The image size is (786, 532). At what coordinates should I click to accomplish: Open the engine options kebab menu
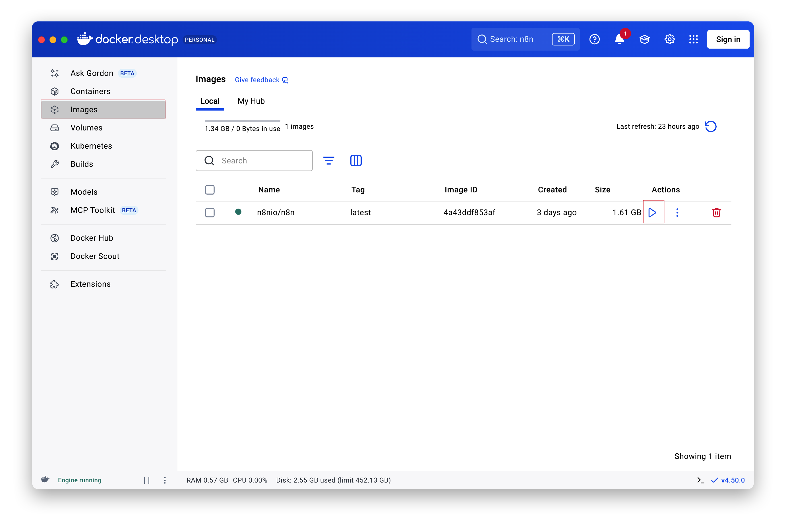tap(165, 480)
